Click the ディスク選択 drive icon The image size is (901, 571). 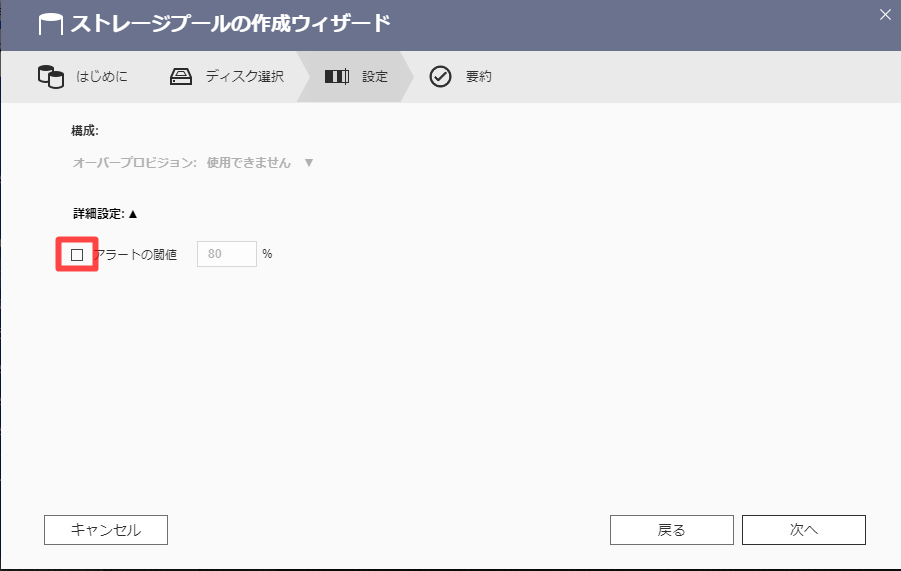(x=181, y=76)
